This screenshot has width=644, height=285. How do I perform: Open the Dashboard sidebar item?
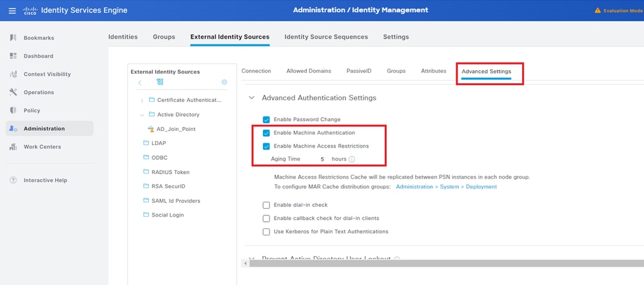click(x=38, y=56)
